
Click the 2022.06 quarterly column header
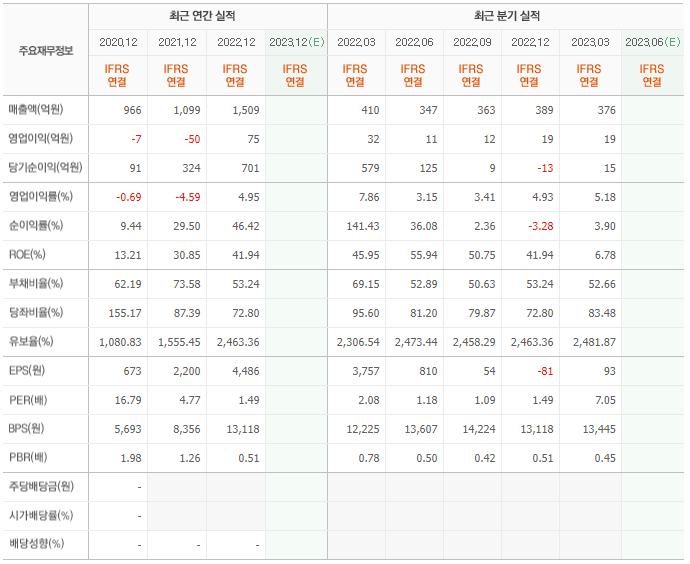coord(415,42)
